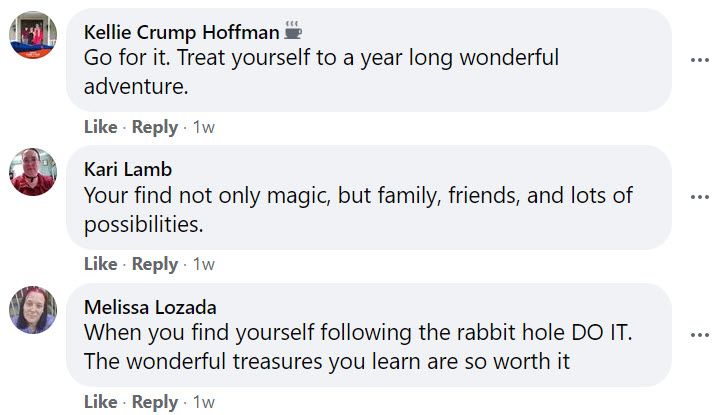The image size is (728, 415).
Task: Reply to Melissa Lozada's comment
Action: pyautogui.click(x=155, y=402)
